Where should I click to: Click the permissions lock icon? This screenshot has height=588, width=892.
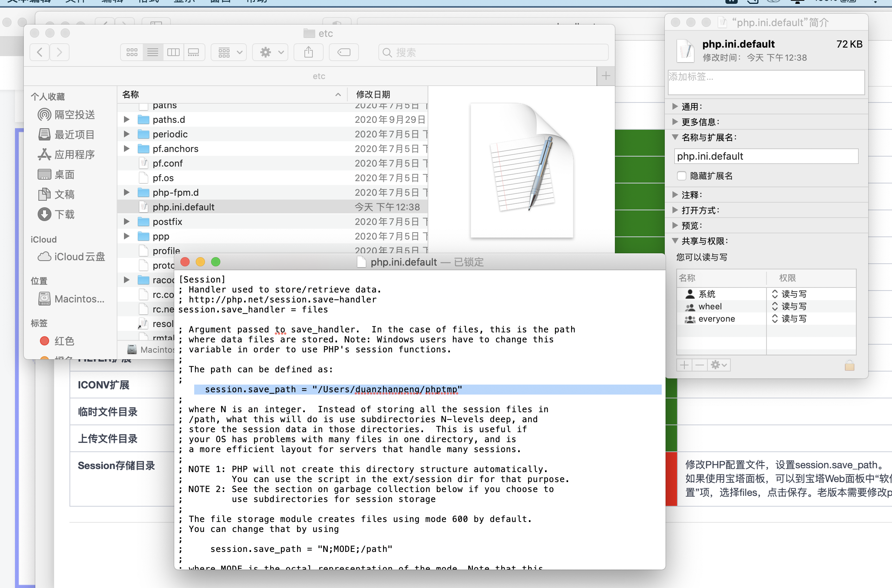pyautogui.click(x=849, y=365)
